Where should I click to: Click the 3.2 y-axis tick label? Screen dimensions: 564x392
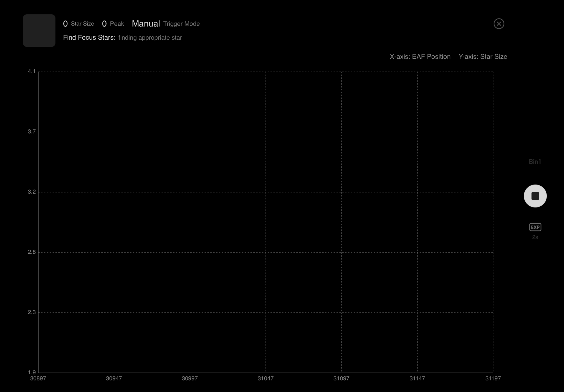[x=32, y=192]
